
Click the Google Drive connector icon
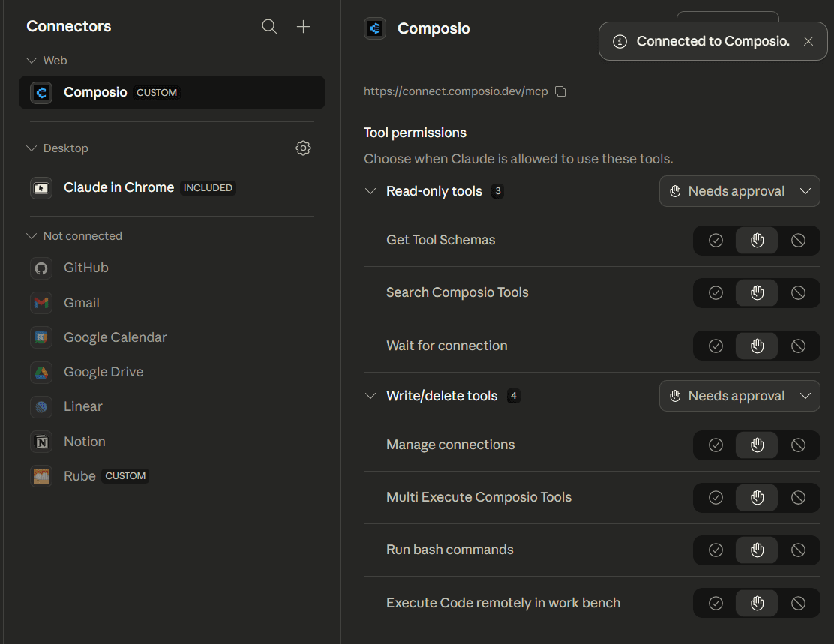(x=41, y=372)
